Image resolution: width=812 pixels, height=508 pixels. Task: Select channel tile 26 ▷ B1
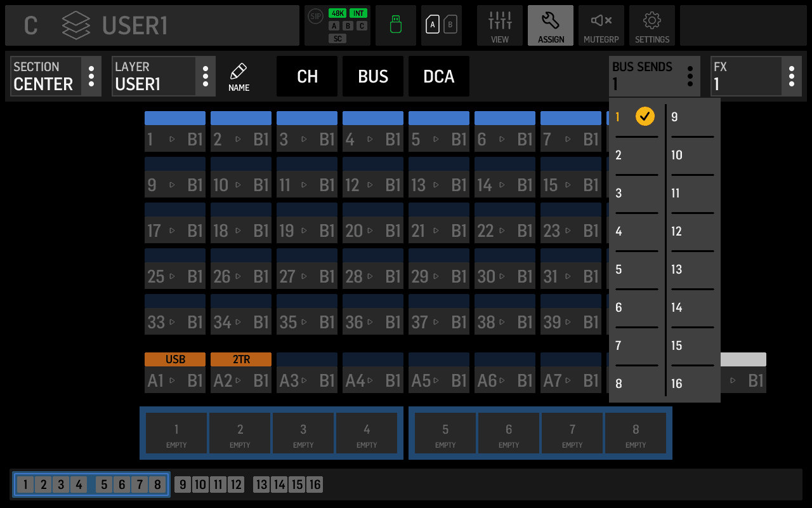coord(241,269)
